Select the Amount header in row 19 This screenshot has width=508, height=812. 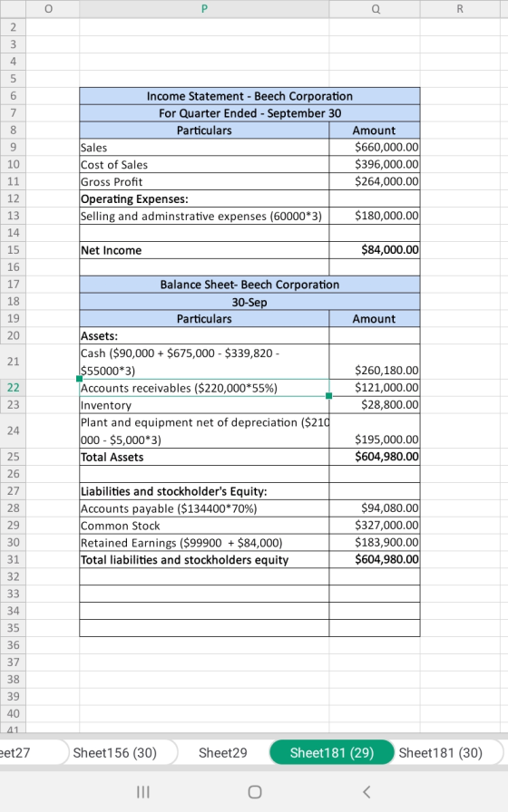375,319
